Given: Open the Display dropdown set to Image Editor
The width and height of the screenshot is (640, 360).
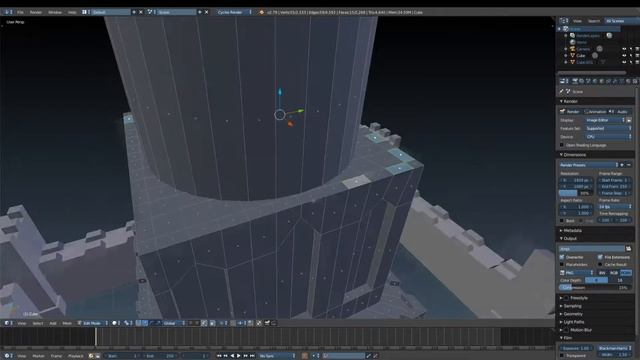Looking at the screenshot, I should tap(605, 120).
